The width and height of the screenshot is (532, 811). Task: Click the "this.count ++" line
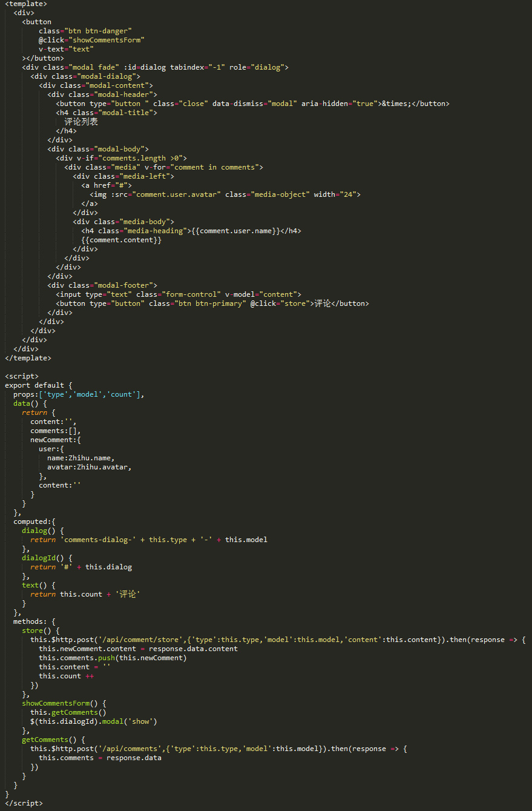point(66,676)
